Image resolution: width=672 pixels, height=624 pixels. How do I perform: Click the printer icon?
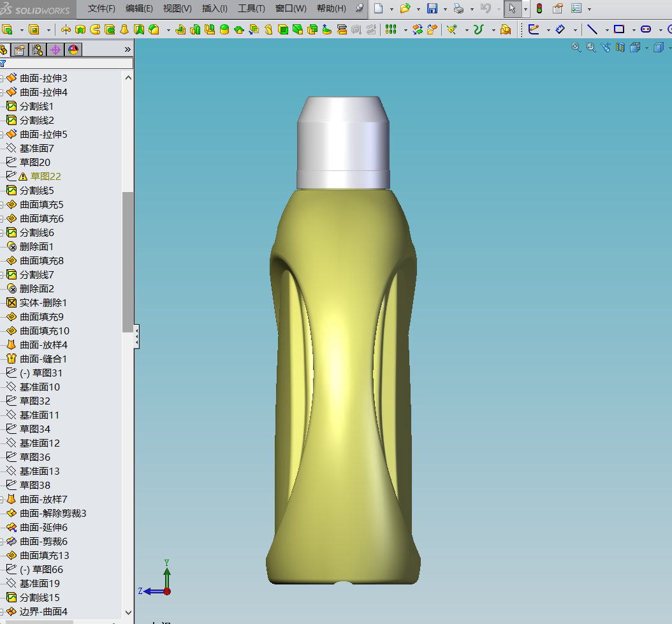tap(458, 8)
